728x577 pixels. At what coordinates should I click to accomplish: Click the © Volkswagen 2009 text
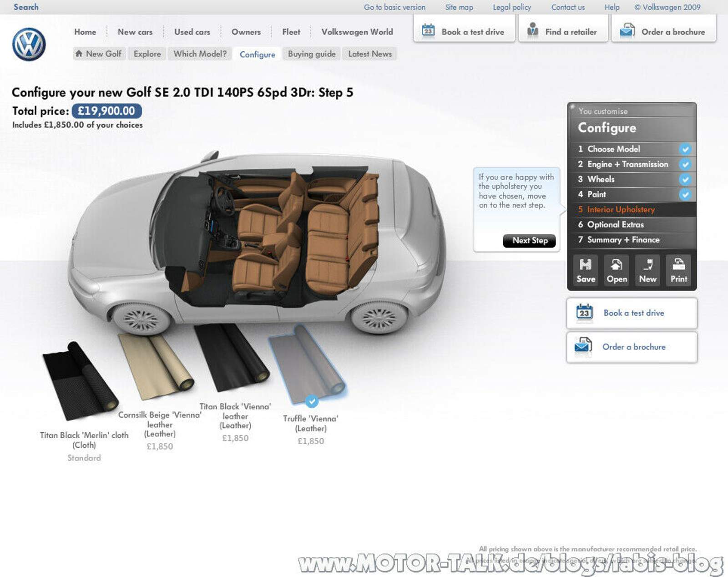click(x=667, y=7)
